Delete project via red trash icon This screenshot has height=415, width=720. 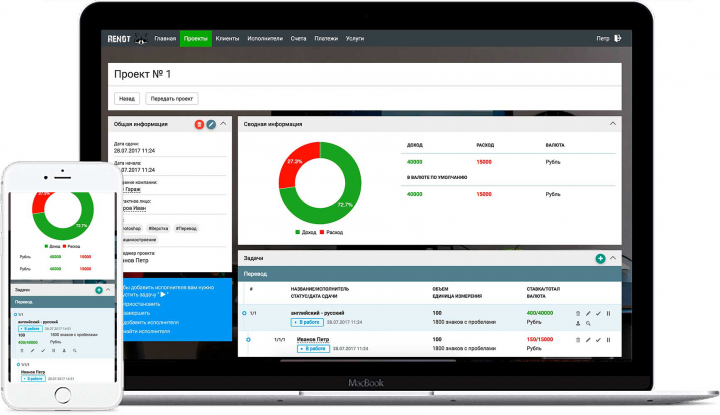[x=199, y=124]
